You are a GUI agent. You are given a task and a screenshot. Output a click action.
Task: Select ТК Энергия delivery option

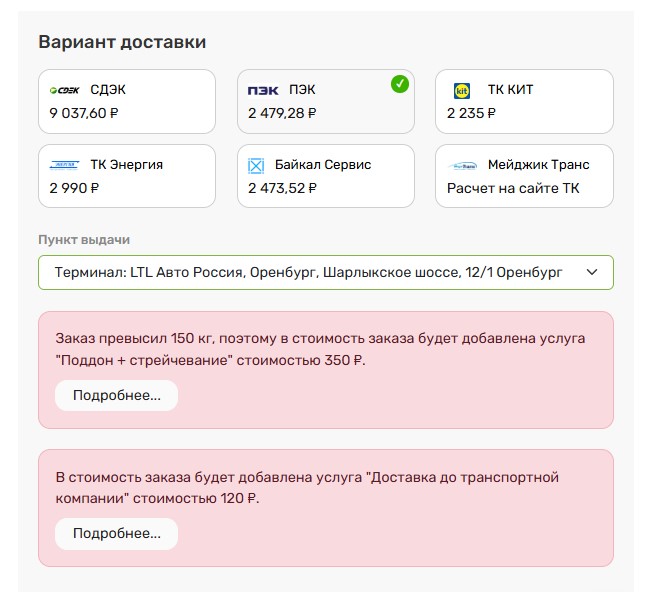coord(127,176)
